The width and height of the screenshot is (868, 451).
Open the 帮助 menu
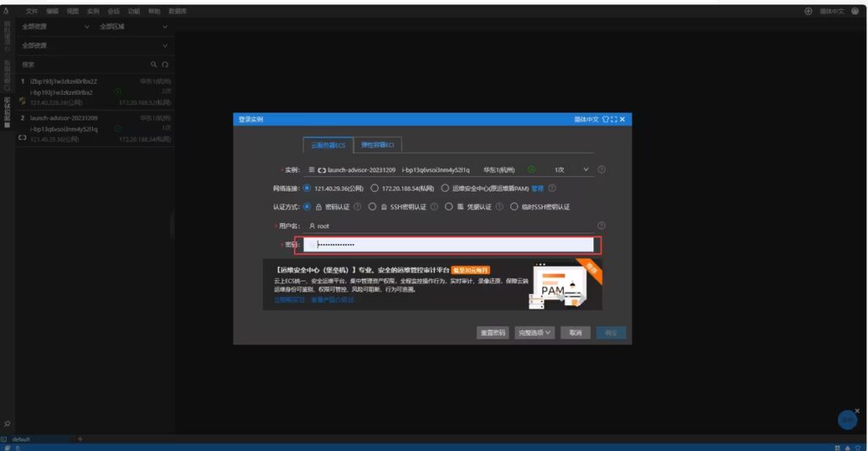tap(154, 11)
